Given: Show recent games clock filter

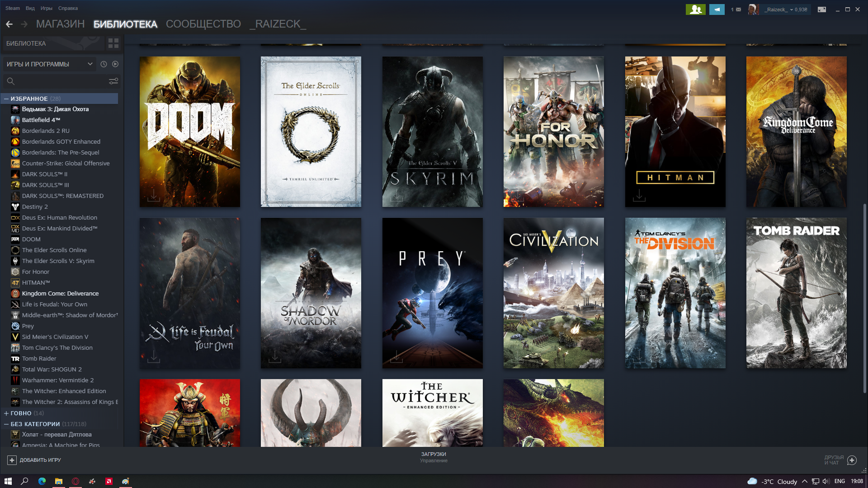Looking at the screenshot, I should pos(104,64).
